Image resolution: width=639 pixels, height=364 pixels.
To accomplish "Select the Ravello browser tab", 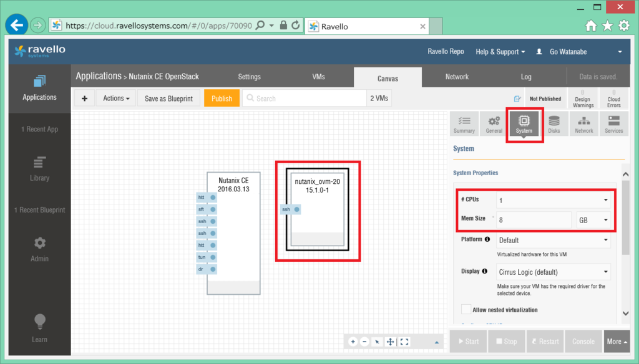I will 367,26.
